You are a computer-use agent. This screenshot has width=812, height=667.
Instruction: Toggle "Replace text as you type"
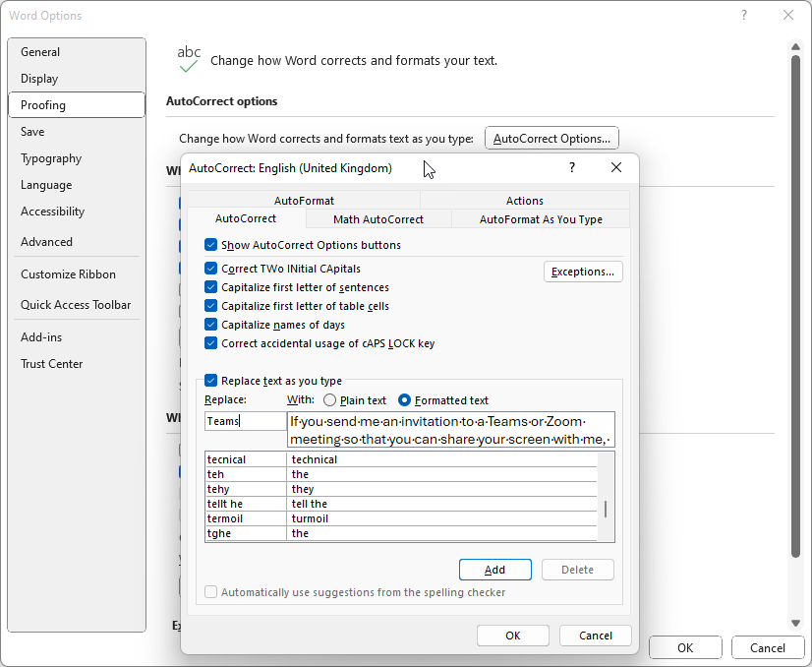210,381
